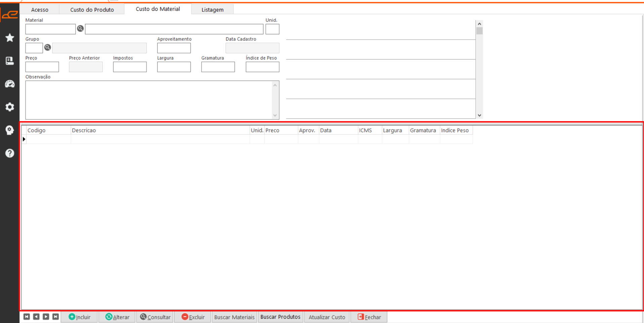This screenshot has width=644, height=323.
Task: Sort by the Descricao column header
Action: pos(160,130)
